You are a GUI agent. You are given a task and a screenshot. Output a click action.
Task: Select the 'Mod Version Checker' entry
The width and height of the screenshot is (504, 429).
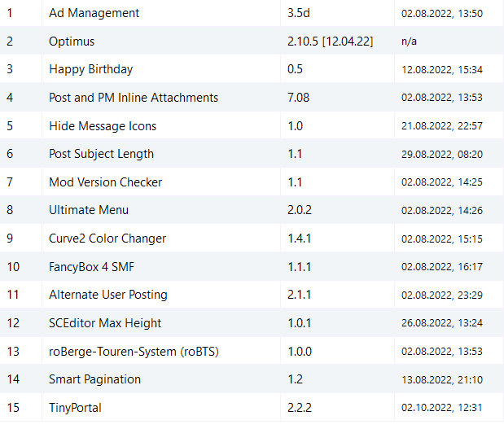105,182
